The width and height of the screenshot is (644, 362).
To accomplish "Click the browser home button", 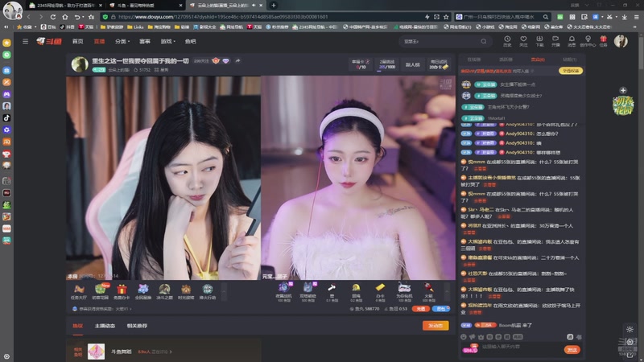I will click(x=65, y=17).
